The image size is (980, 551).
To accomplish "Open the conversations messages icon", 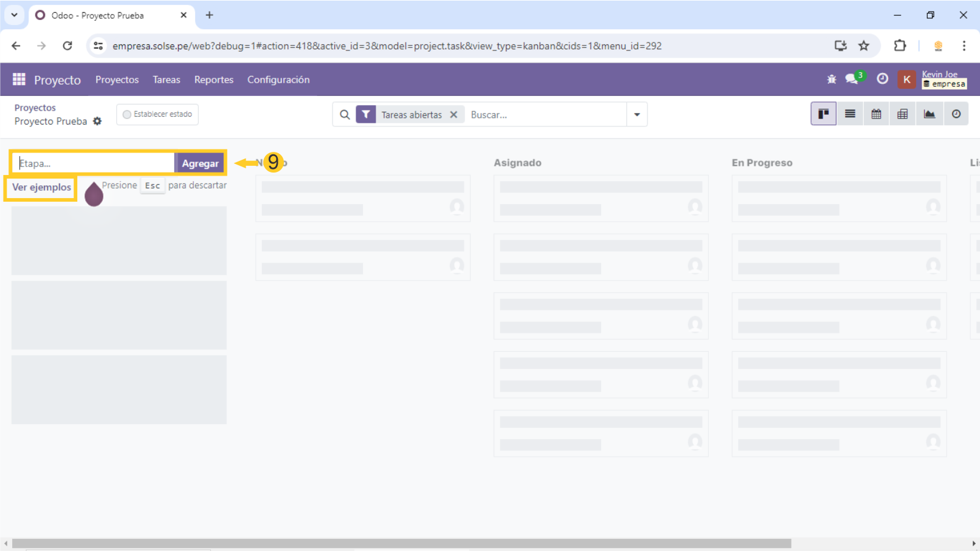I will tap(852, 80).
